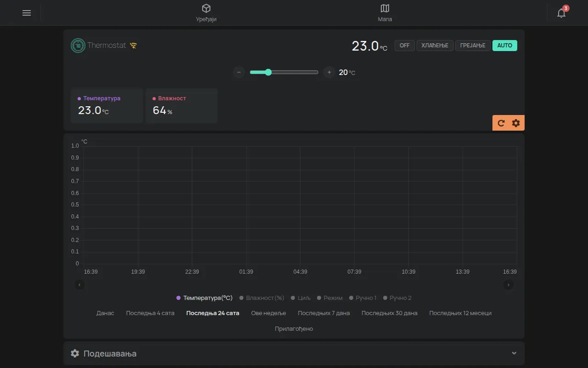Go to previous chart time range
The image size is (588, 368).
pos(79,285)
